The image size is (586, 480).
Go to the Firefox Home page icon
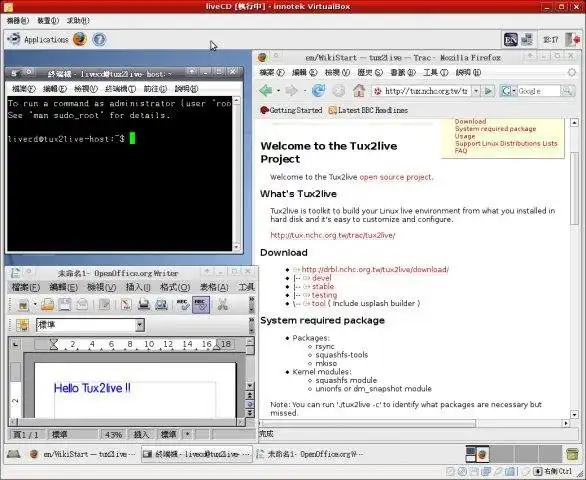click(x=359, y=90)
